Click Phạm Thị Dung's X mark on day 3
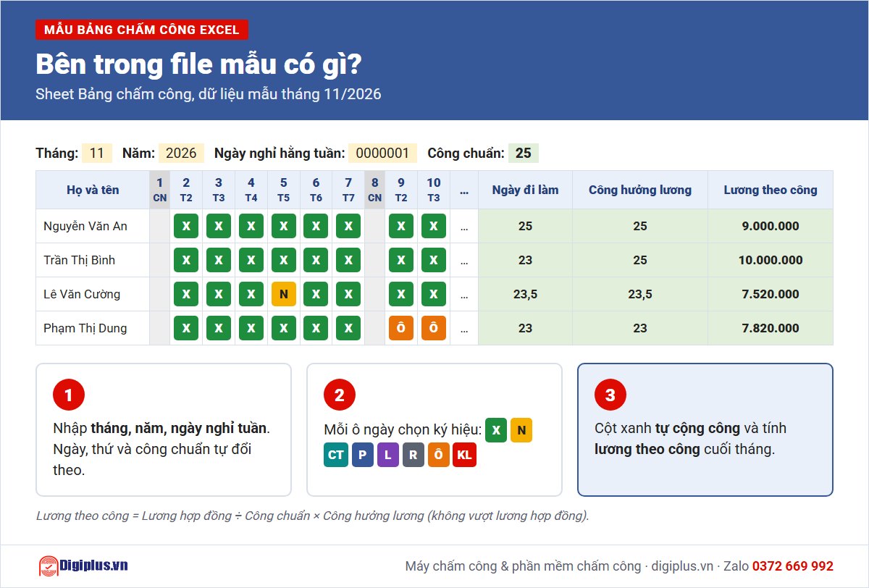 (x=219, y=328)
